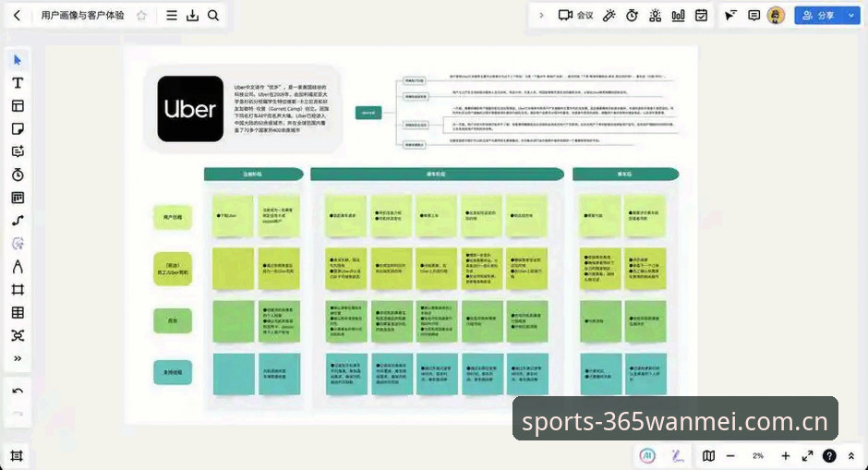Open the hamburger main menu
Viewport: 868px width, 470px height.
[172, 16]
